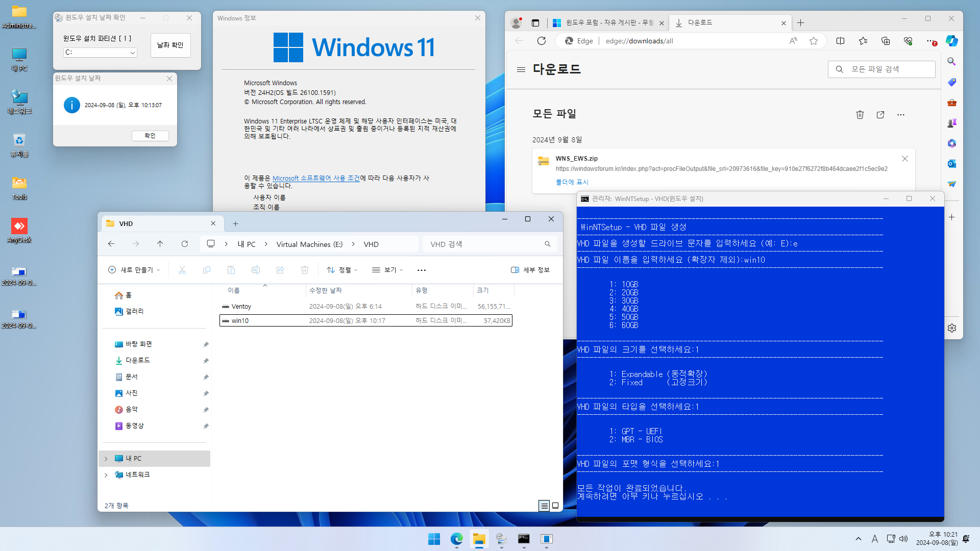Screen dimensions: 980x551
Task: Confirm the install date dialog OK button
Action: 150,136
